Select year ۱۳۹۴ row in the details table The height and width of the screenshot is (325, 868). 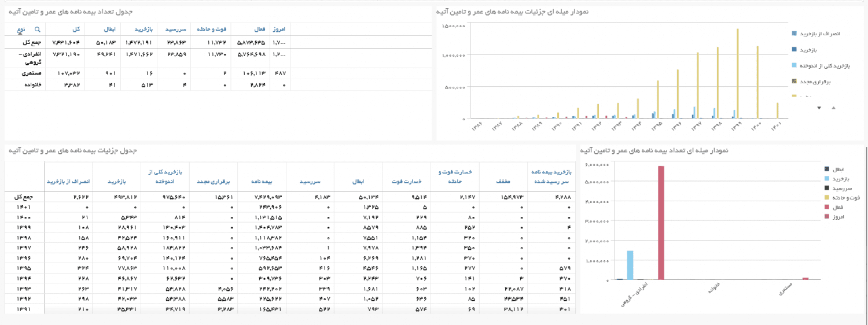point(290,279)
